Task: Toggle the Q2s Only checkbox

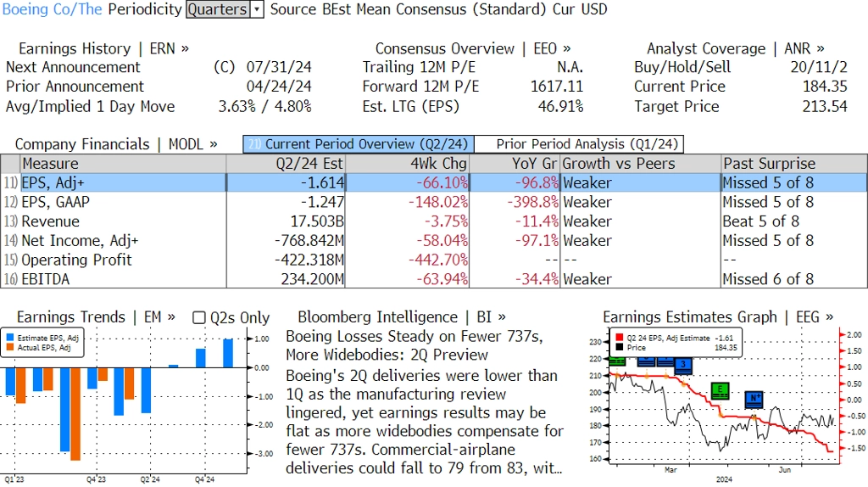Action: 198,317
